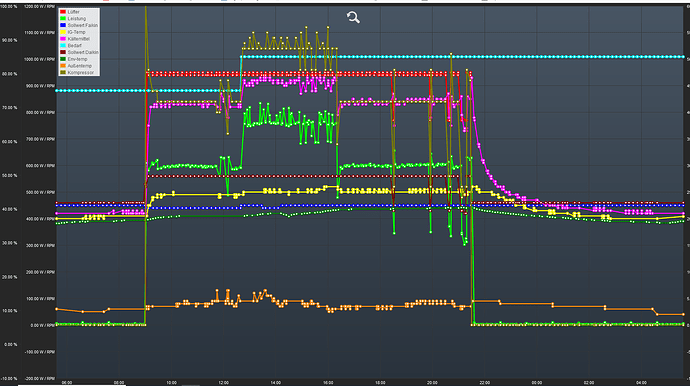Click the 600.00 W / RPM axis label
690x386 pixels.
(40, 166)
